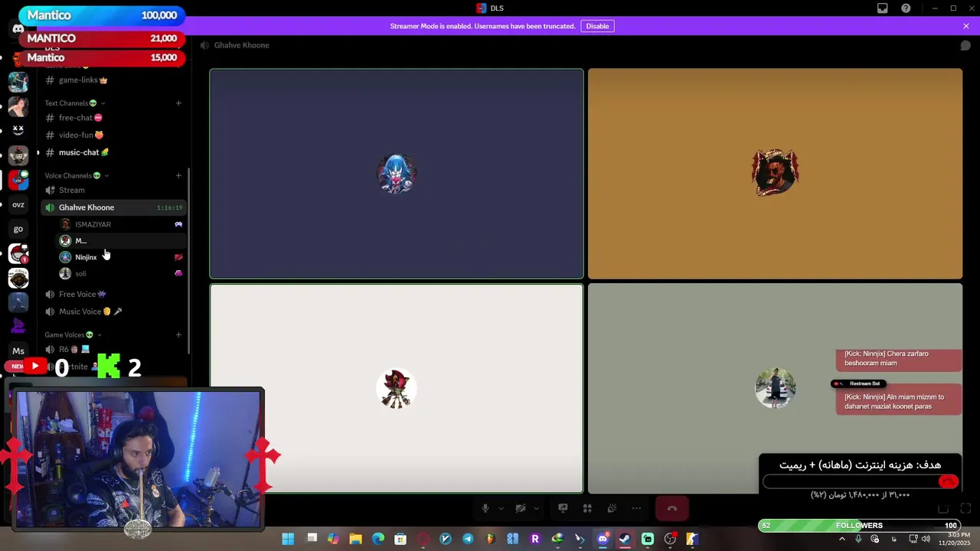Screen dimensions: 980x551
Task: Join the R6 voice channel
Action: point(113,349)
